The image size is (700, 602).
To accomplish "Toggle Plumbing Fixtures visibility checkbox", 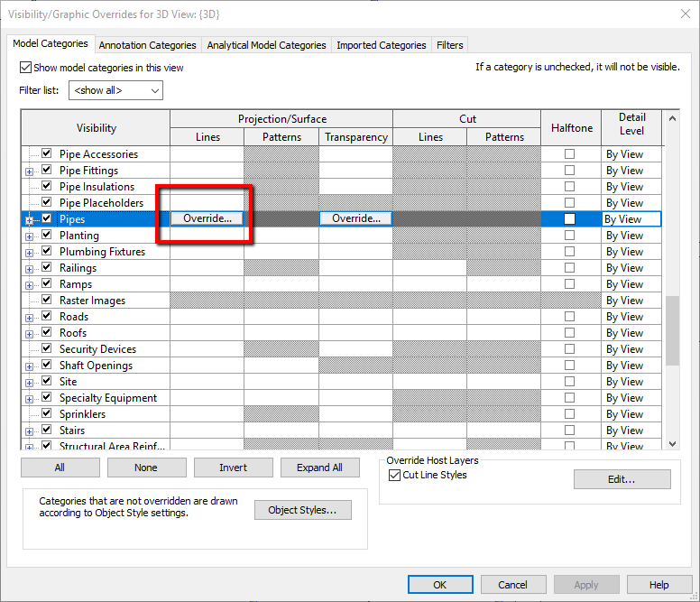I will click(x=46, y=251).
